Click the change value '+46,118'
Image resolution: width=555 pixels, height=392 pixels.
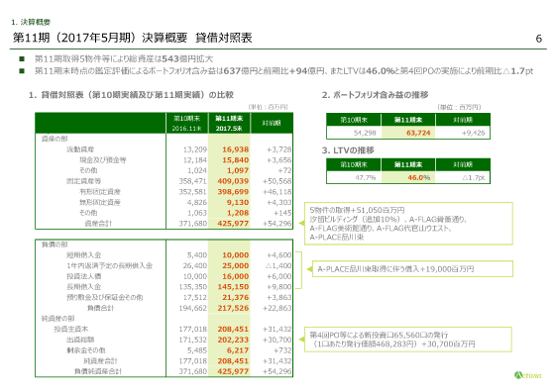[x=277, y=192]
